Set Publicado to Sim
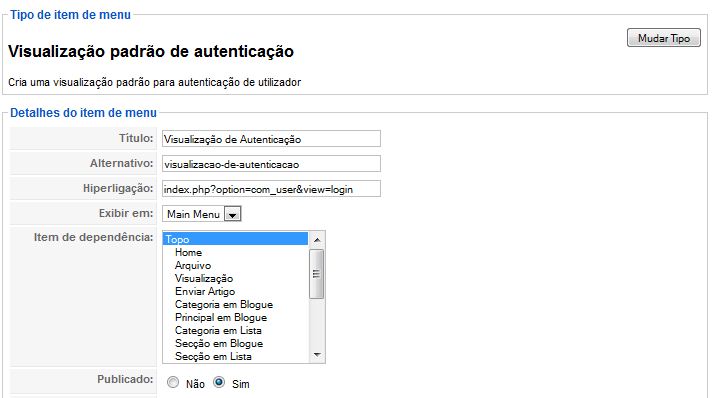Viewport: 712px width, 398px height. coord(219,382)
